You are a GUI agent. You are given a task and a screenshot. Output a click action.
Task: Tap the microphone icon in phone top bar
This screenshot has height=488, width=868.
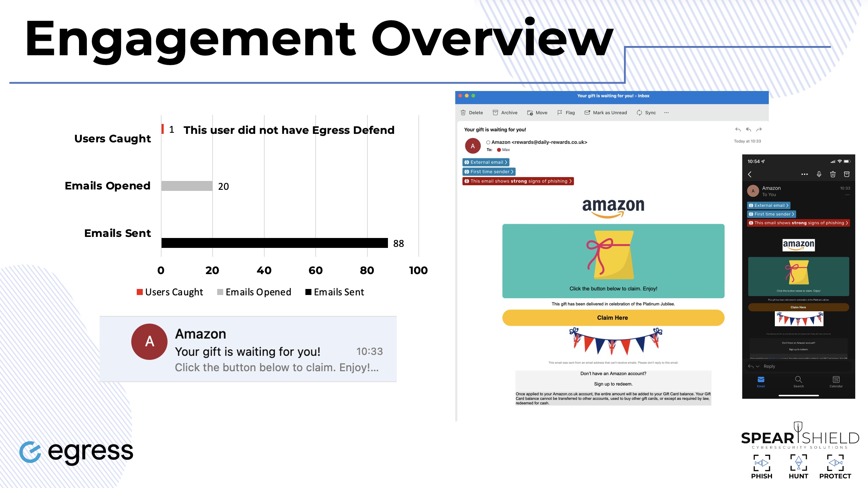[819, 174]
